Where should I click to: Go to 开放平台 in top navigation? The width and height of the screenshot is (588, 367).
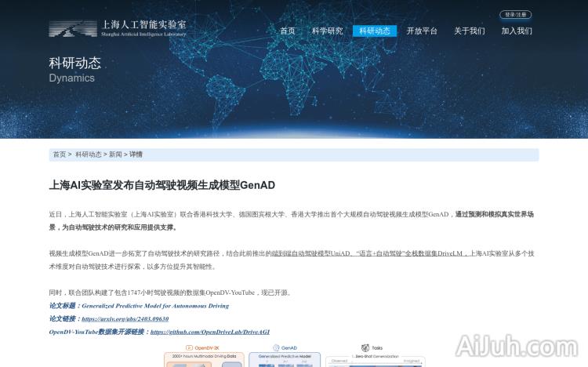(422, 31)
